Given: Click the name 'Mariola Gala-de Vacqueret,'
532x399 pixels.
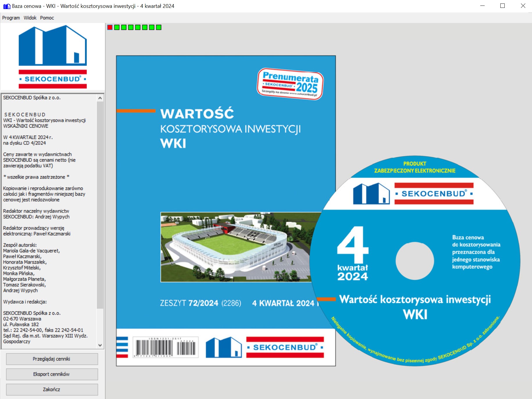Looking at the screenshot, I should 31,251.
